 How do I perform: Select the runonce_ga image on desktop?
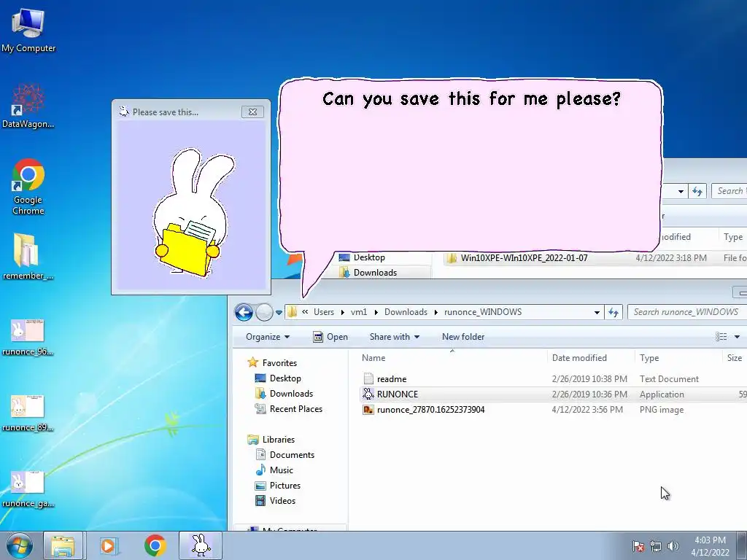[x=28, y=489]
